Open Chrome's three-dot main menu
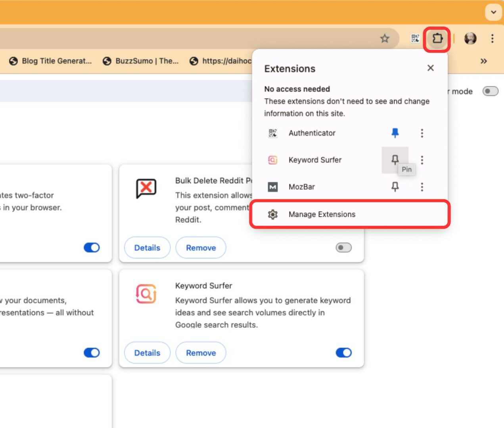This screenshot has height=428, width=504. point(492,38)
